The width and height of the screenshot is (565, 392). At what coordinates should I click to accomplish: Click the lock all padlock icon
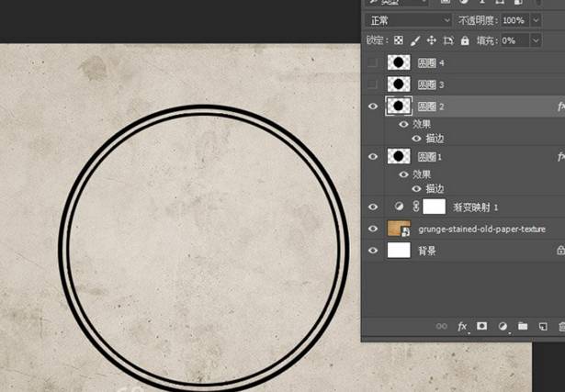click(x=465, y=40)
